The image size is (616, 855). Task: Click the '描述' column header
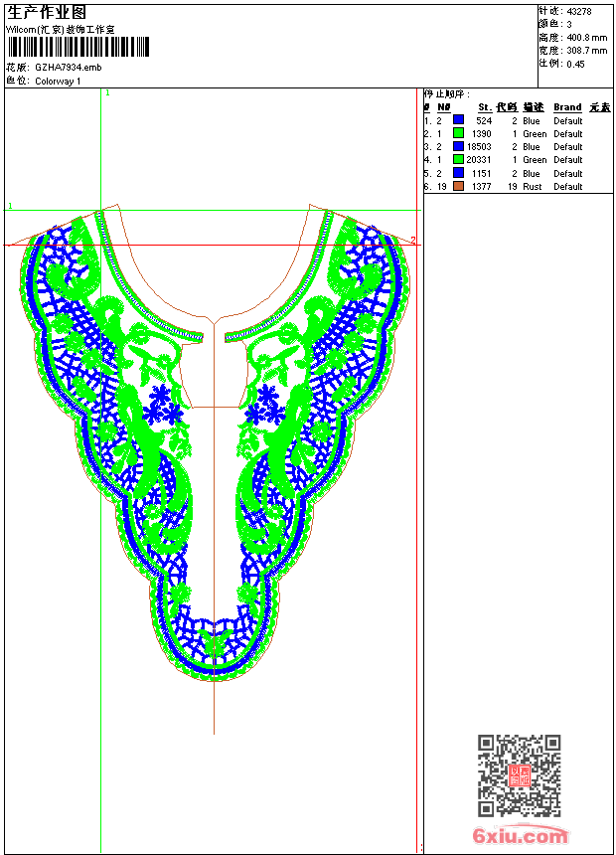(x=534, y=107)
